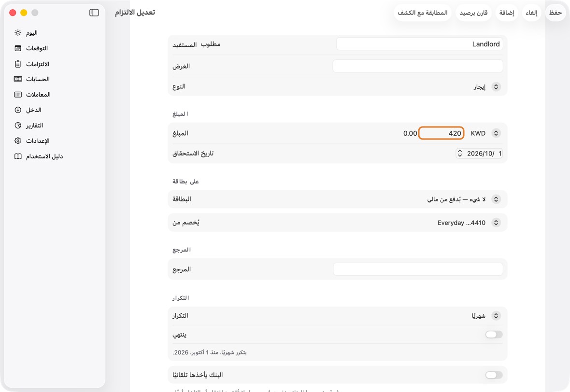Image resolution: width=570 pixels, height=392 pixels.
Task: Open the النوع dropdown showing إيجار
Action: click(487, 87)
